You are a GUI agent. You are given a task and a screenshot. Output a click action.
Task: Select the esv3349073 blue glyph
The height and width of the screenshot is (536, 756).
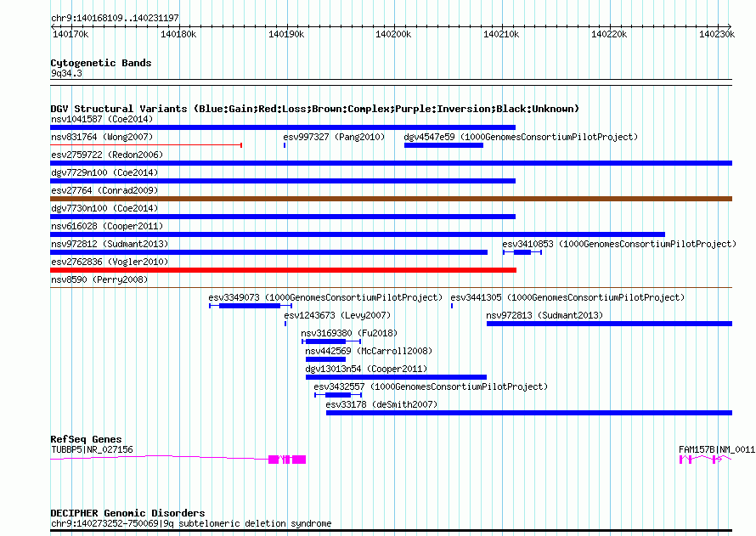(x=251, y=306)
